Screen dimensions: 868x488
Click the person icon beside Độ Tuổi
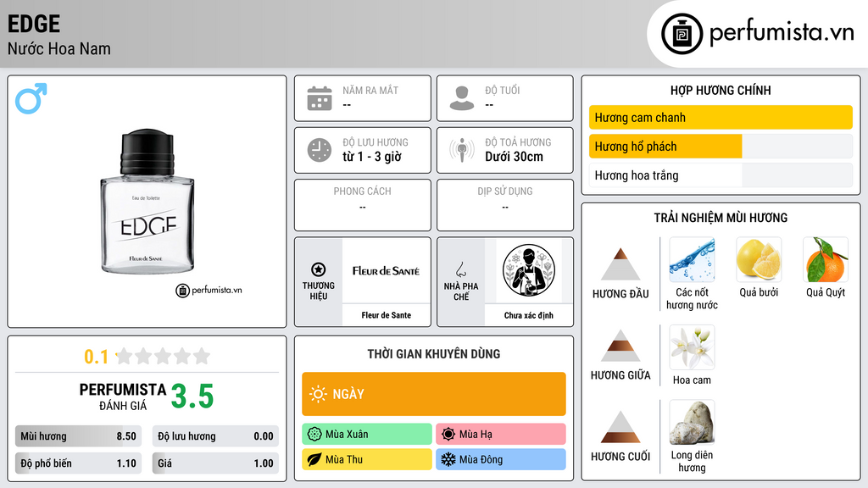tap(462, 98)
